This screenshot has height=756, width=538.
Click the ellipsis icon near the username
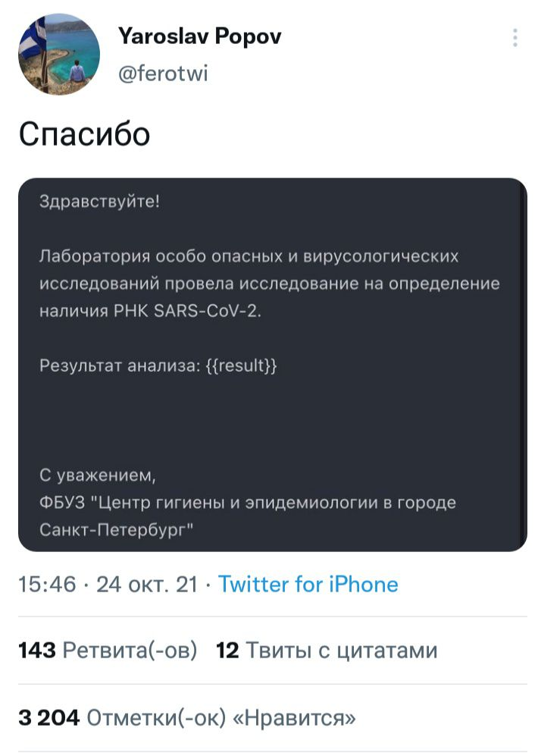tap(515, 36)
